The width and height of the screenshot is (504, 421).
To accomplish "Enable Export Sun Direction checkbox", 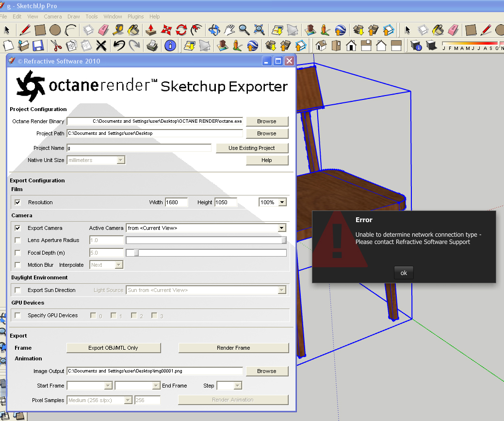I will (x=17, y=290).
